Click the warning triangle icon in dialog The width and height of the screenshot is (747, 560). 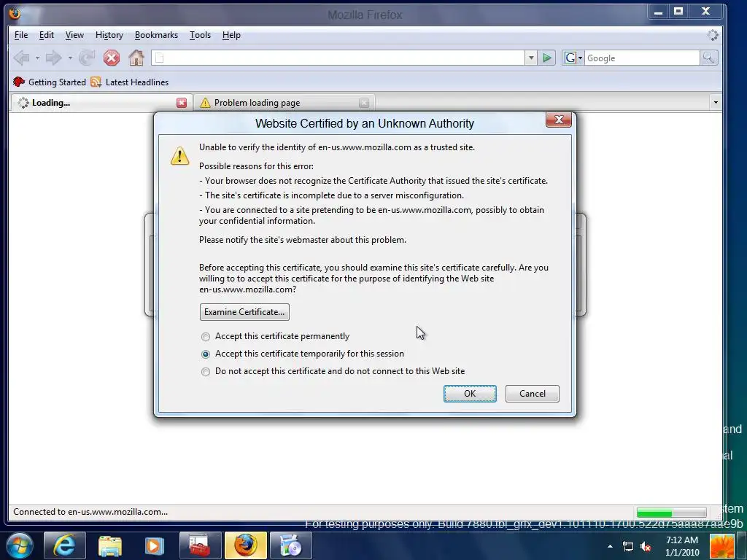pos(179,156)
